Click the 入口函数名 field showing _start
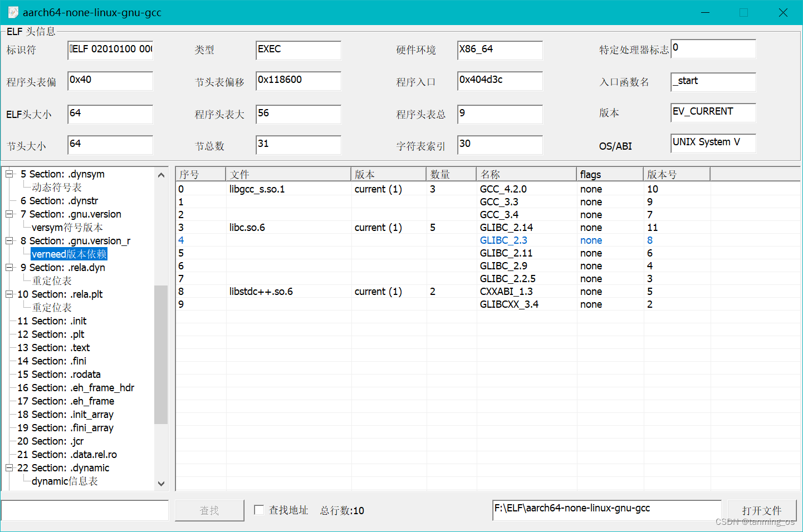803x532 pixels. (x=713, y=81)
